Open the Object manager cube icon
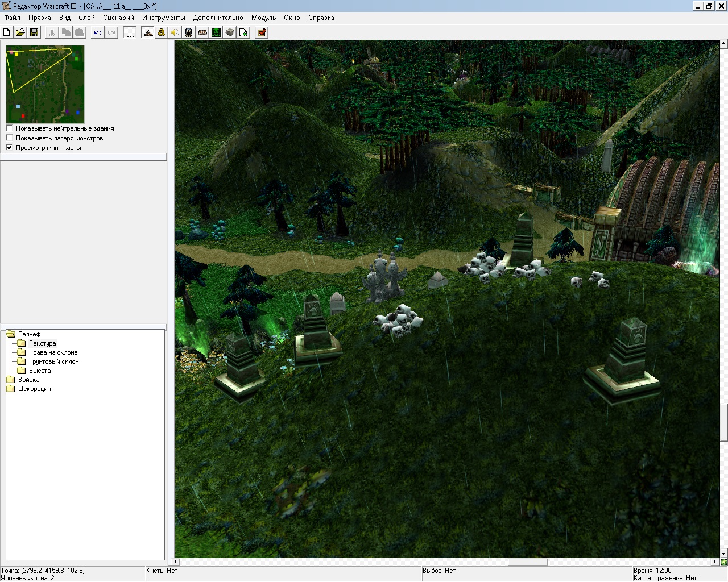 [230, 32]
